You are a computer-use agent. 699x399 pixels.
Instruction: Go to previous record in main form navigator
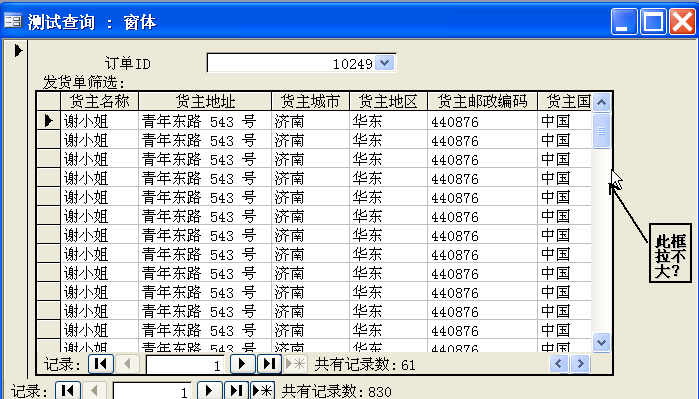coord(94,391)
